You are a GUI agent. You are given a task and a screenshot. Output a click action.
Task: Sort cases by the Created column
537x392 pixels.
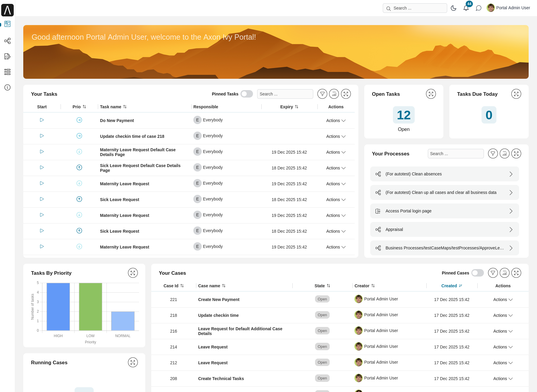451,285
